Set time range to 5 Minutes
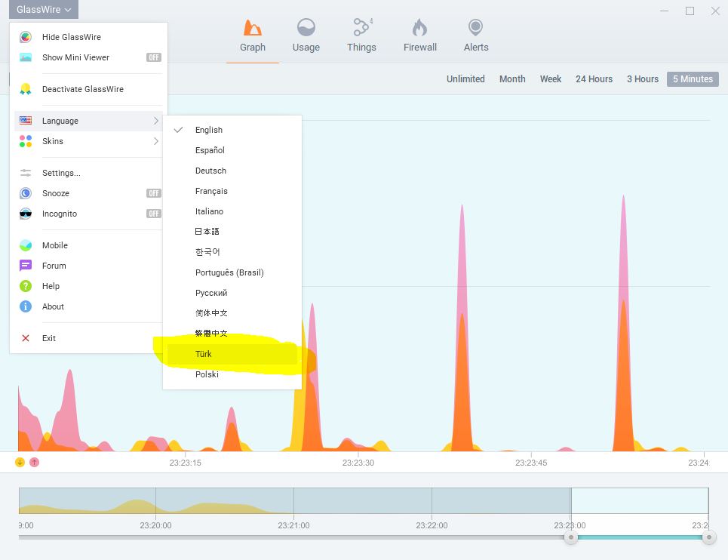Image resolution: width=728 pixels, height=560 pixels. point(693,79)
